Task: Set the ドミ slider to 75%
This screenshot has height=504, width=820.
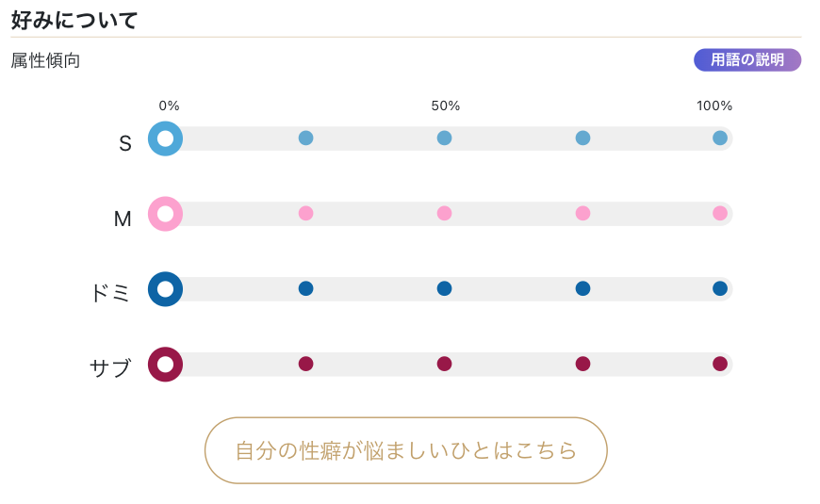Action: pos(582,288)
